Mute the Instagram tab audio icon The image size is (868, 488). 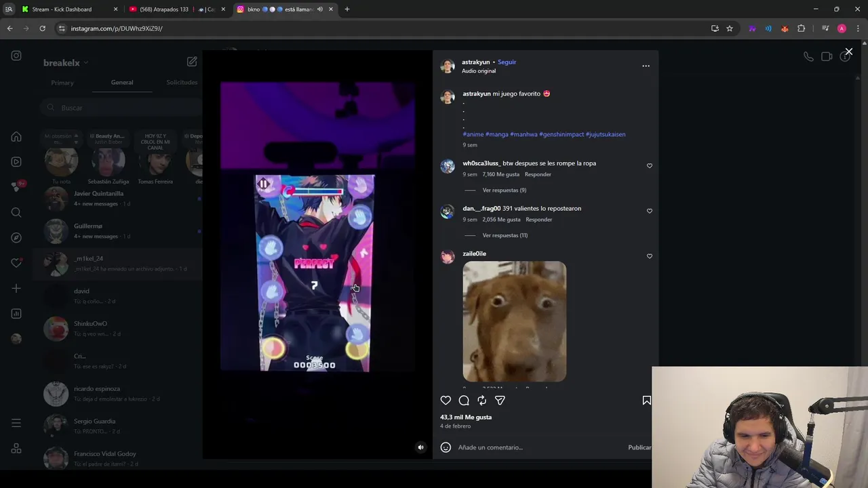[x=320, y=9]
